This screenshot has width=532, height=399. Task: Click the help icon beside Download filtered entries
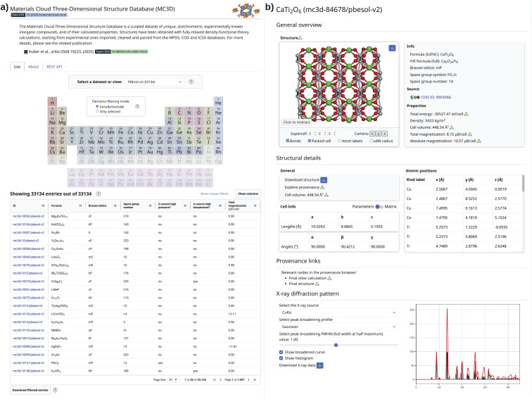click(56, 390)
